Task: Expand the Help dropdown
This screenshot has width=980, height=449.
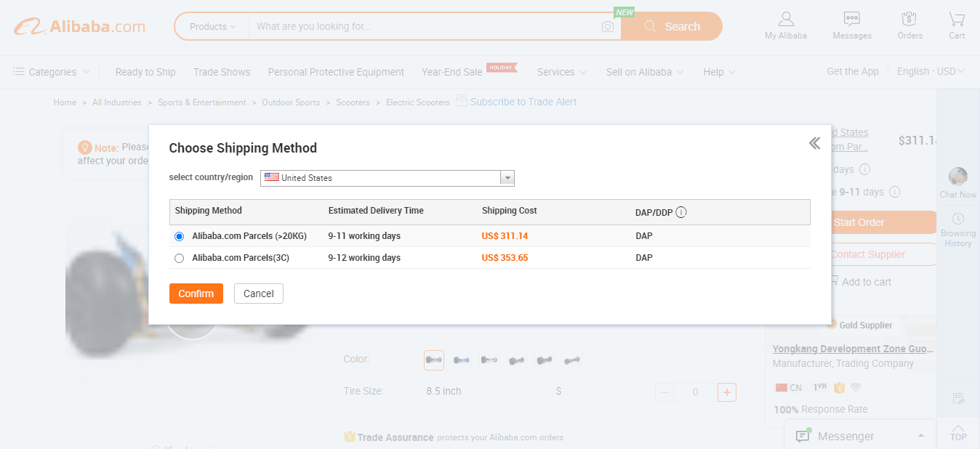Action: point(720,72)
